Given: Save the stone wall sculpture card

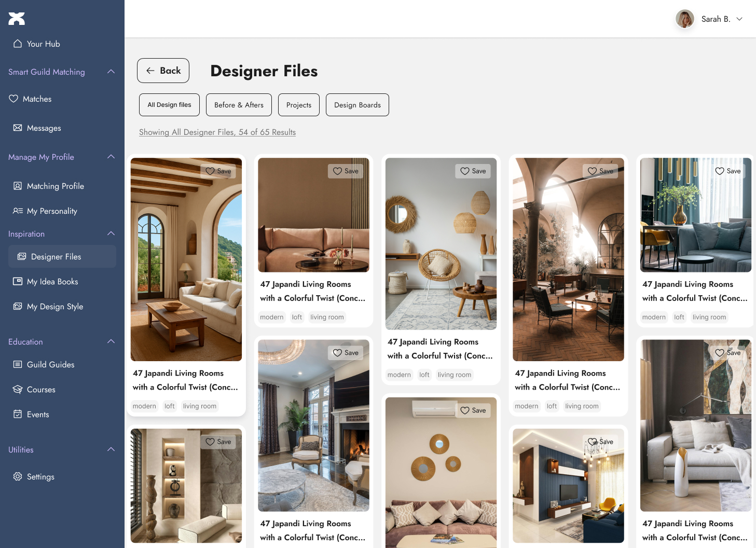Looking at the screenshot, I should (x=218, y=442).
